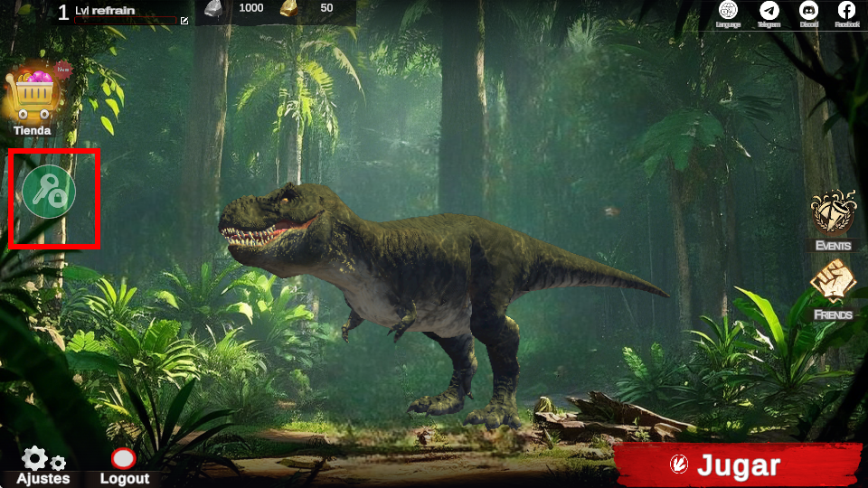The width and height of the screenshot is (868, 488).
Task: Click the experience progress bar
Action: click(x=126, y=21)
